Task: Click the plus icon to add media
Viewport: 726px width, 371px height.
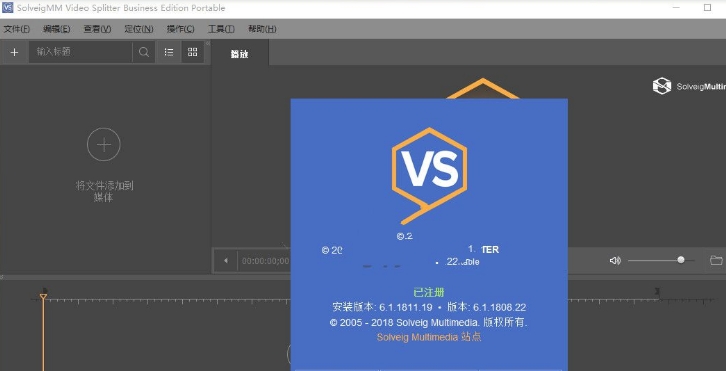Action: point(14,52)
